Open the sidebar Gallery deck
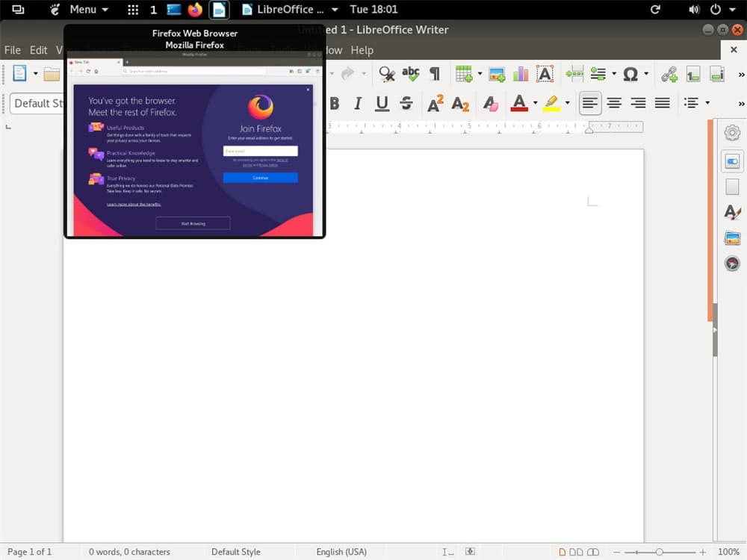Viewport: 747px width, 560px height. (732, 237)
